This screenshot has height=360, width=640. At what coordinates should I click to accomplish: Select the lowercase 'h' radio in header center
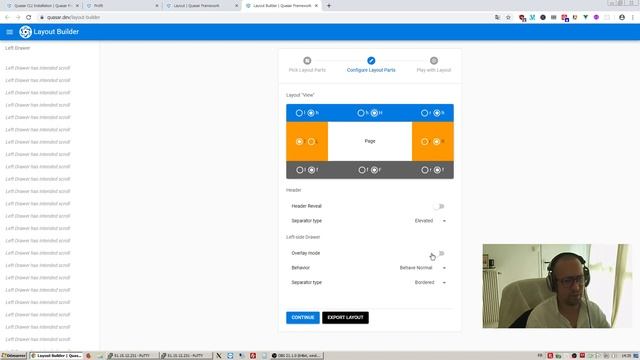361,113
